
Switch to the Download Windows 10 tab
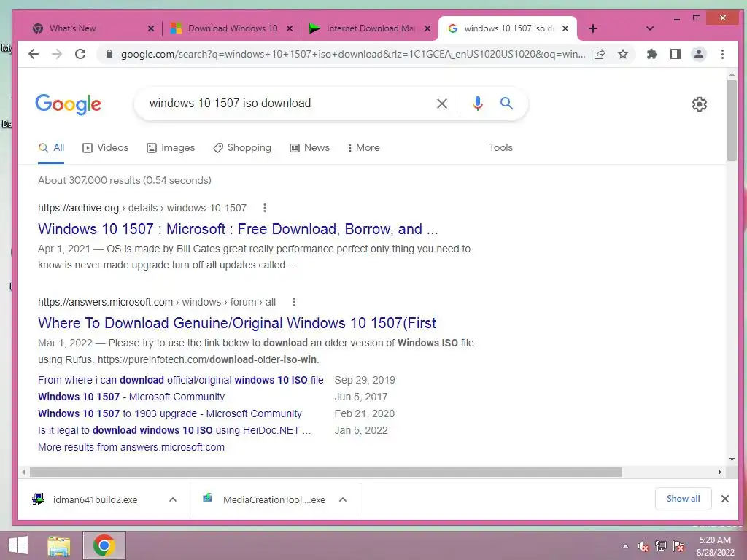pos(233,28)
